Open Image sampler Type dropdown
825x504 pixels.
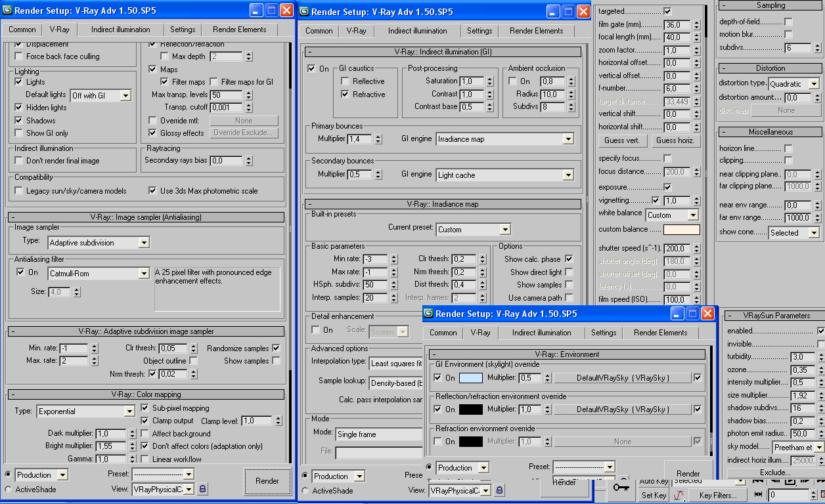[x=99, y=243]
